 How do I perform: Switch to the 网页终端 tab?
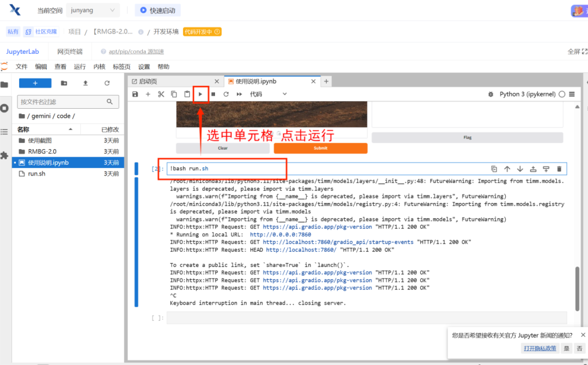(x=70, y=51)
